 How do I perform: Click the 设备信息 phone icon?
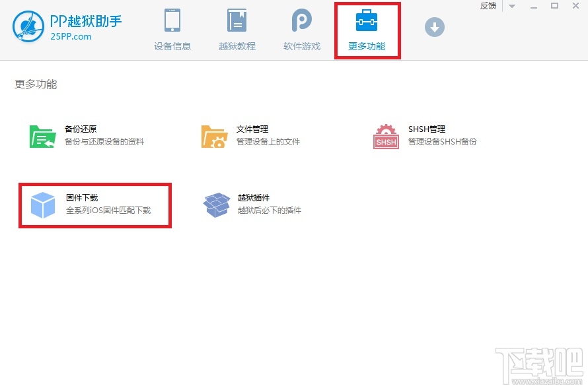click(172, 20)
